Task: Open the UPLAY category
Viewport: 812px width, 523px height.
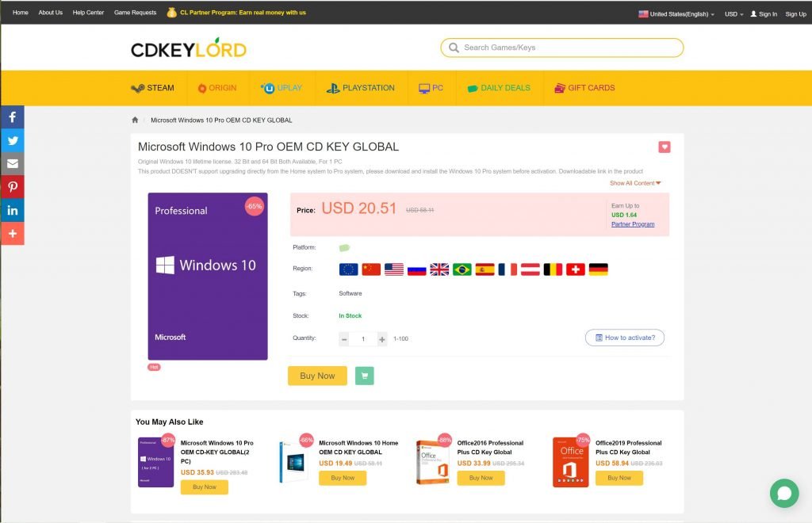Action: [x=282, y=88]
